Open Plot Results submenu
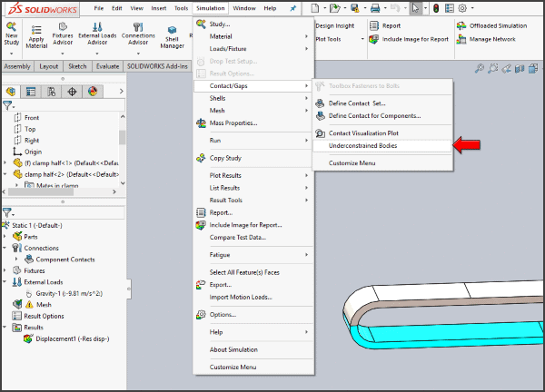The image size is (545, 392). click(x=253, y=176)
